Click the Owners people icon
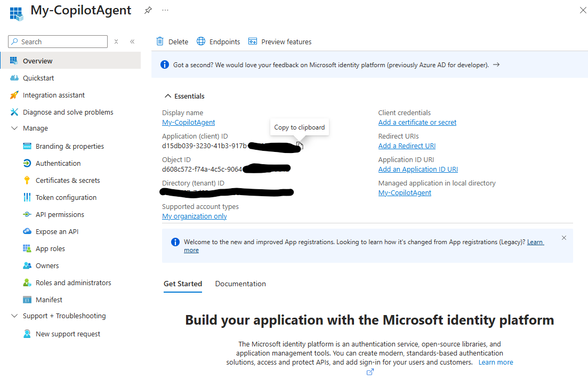 27,266
